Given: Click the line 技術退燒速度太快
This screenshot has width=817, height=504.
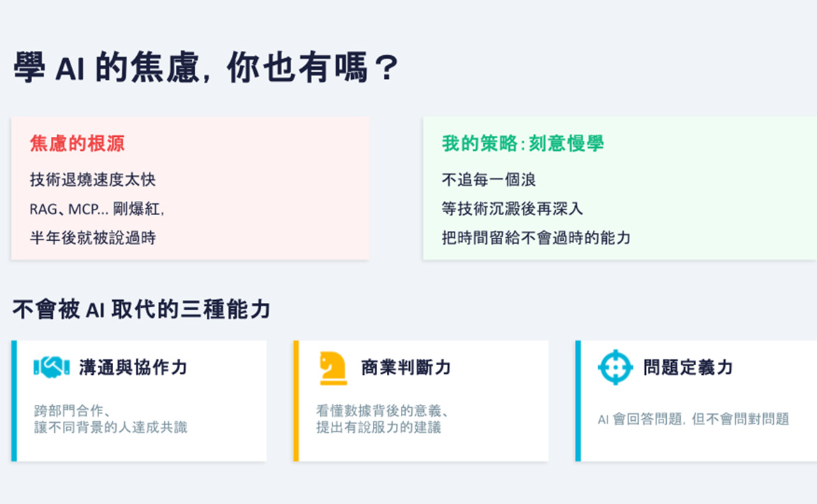Looking at the screenshot, I should pyautogui.click(x=93, y=179).
